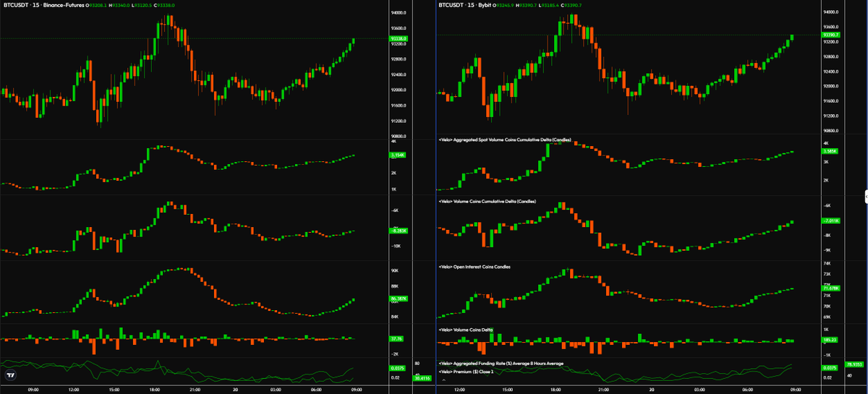The image size is (868, 394).
Task: Click 74K on the Bybit open interest scale
Action: [x=827, y=264]
